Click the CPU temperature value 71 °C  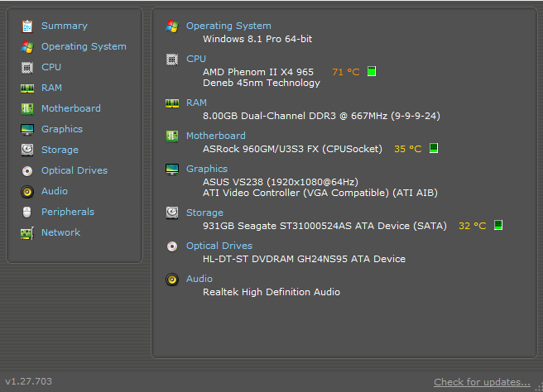(346, 72)
